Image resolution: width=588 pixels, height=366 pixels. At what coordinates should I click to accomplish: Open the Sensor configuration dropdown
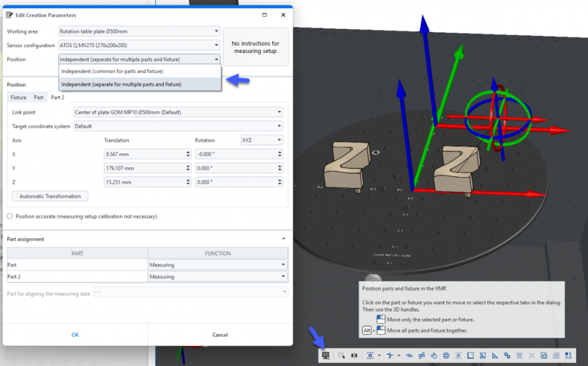click(x=139, y=45)
